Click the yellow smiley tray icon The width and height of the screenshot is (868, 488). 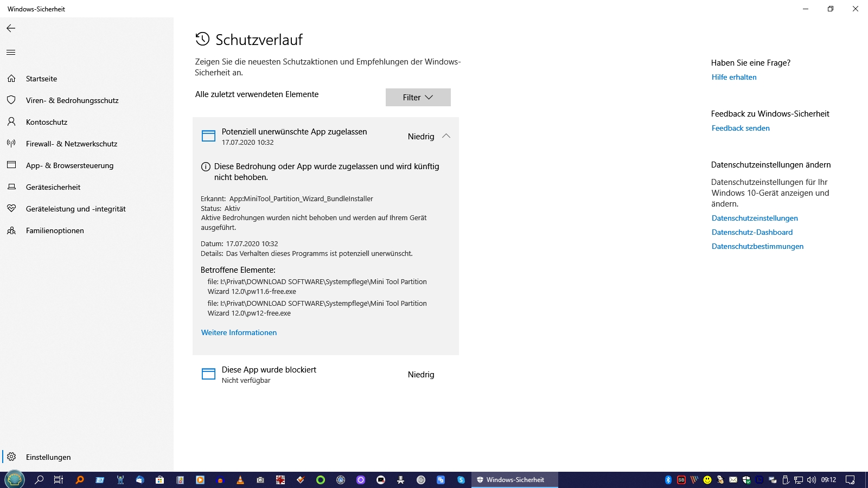(x=707, y=480)
